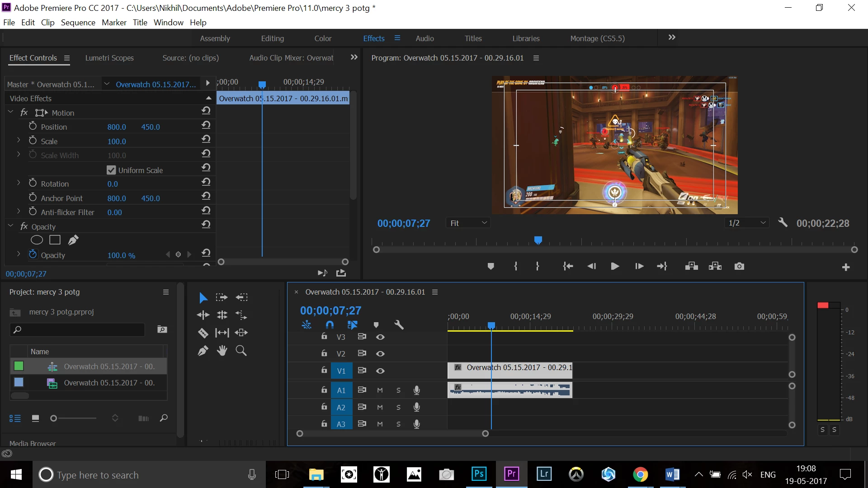Select the Ripple Edit tool
868x488 pixels.
[x=203, y=315]
